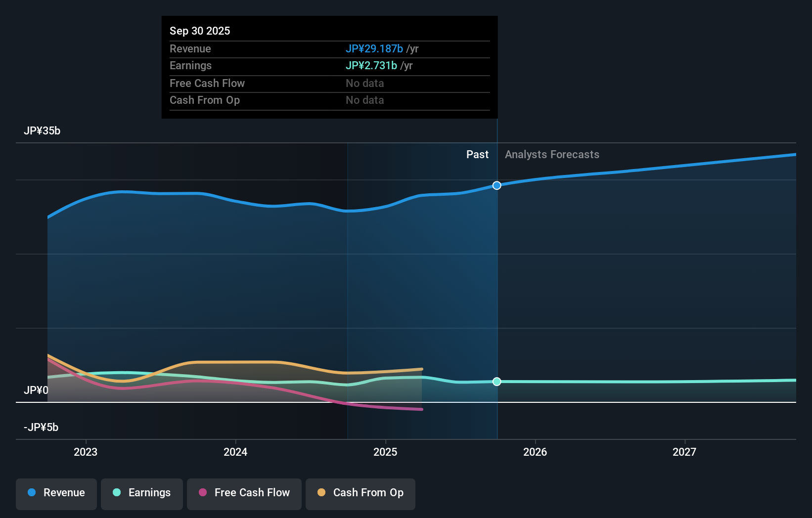Click the 2026 axis label
Viewport: 812px width, 518px height.
(x=536, y=452)
